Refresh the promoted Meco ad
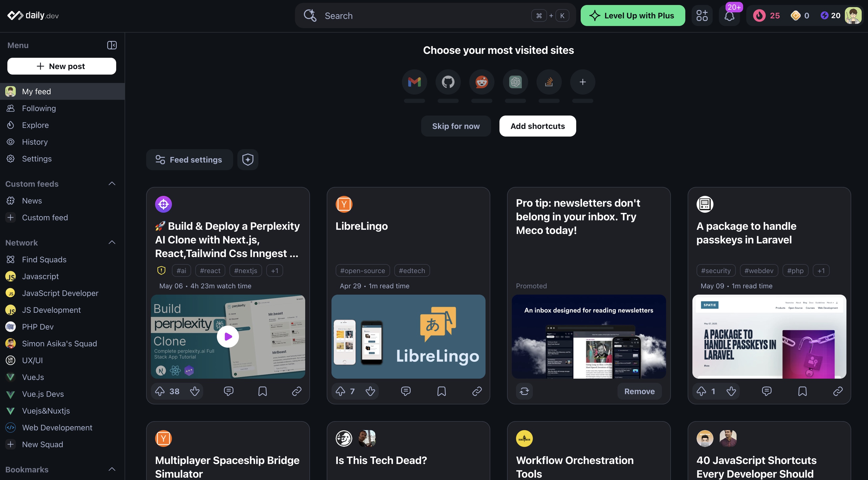 tap(524, 391)
